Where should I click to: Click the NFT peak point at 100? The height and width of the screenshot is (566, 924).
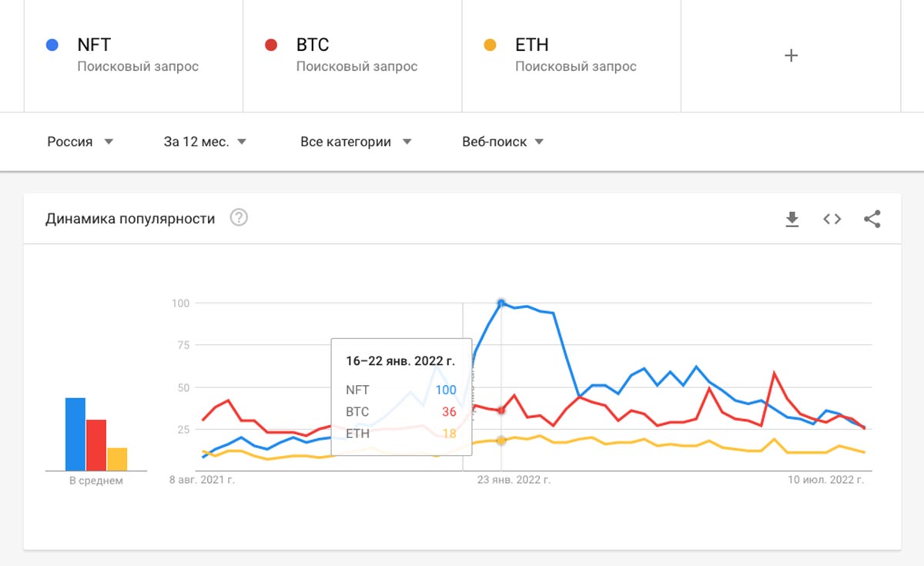pos(501,303)
